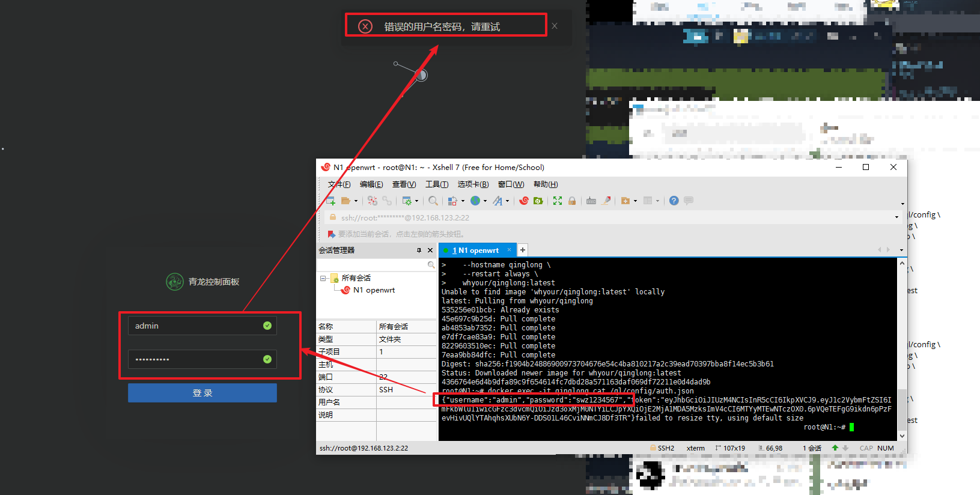Screen dimensions: 980x495
Task: Open the 工具(T) menu
Action: click(437, 184)
